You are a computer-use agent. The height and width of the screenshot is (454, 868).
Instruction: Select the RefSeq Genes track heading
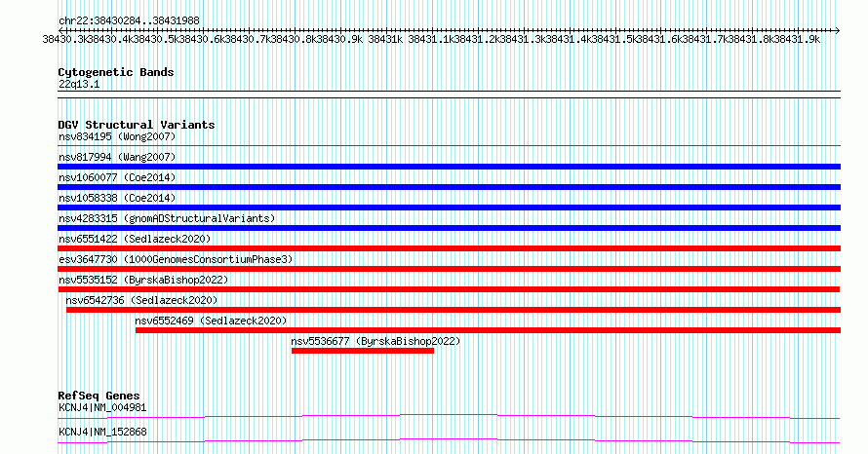[99, 396]
